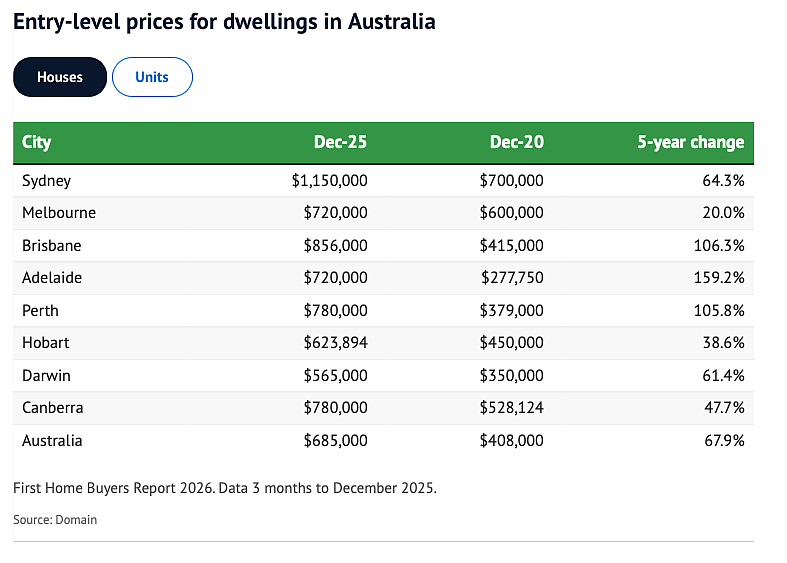
Task: Click Darwin's $350,000 Dec-20 price
Action: [511, 375]
